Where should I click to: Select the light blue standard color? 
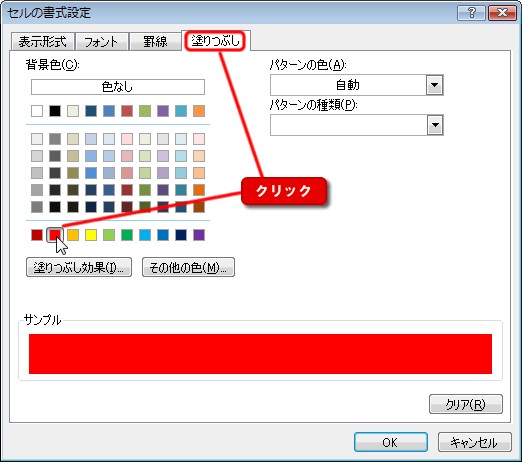145,235
